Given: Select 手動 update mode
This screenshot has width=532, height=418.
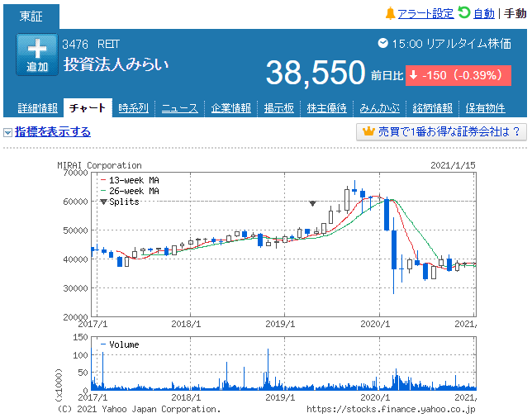Looking at the screenshot, I should [515, 13].
